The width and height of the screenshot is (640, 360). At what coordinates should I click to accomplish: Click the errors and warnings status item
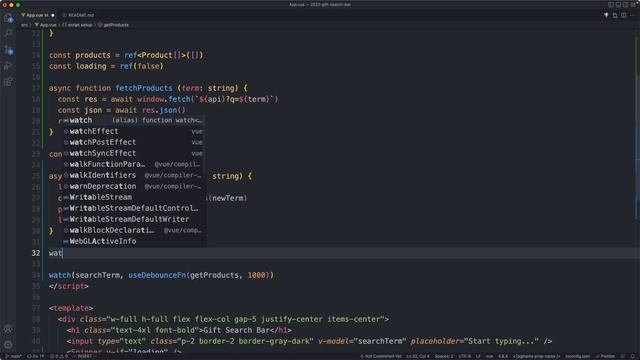click(59, 356)
